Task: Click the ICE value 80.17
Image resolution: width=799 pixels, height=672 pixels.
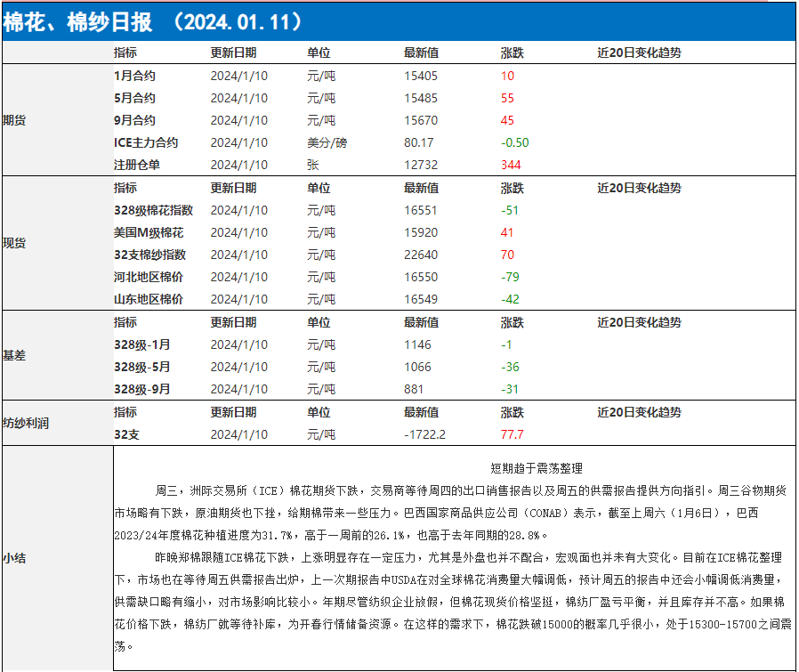Action: tap(418, 142)
